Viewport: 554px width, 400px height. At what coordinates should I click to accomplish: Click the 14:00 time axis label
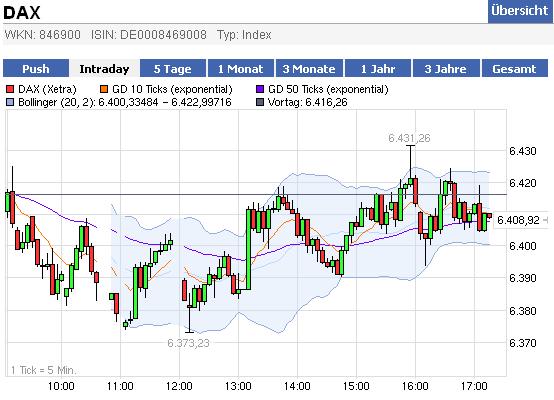[297, 386]
